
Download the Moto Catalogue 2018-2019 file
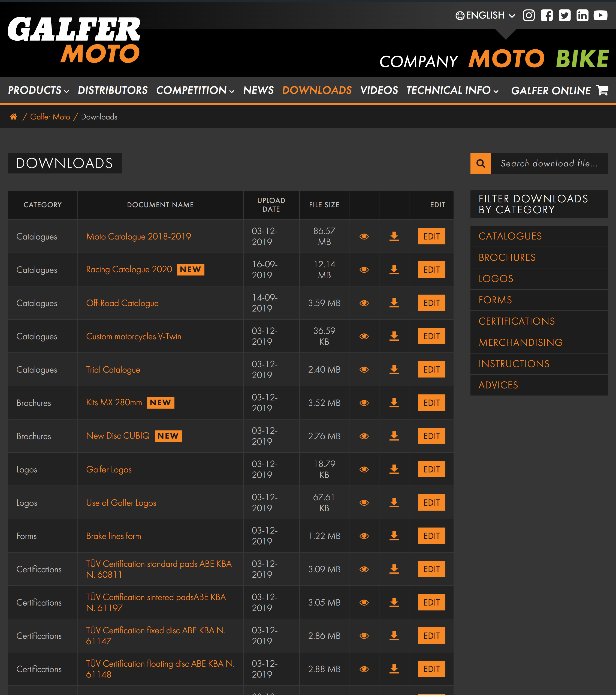(394, 236)
